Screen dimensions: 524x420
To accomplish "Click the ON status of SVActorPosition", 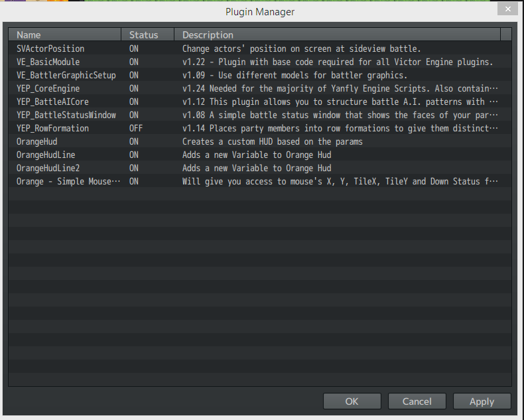I will click(134, 49).
